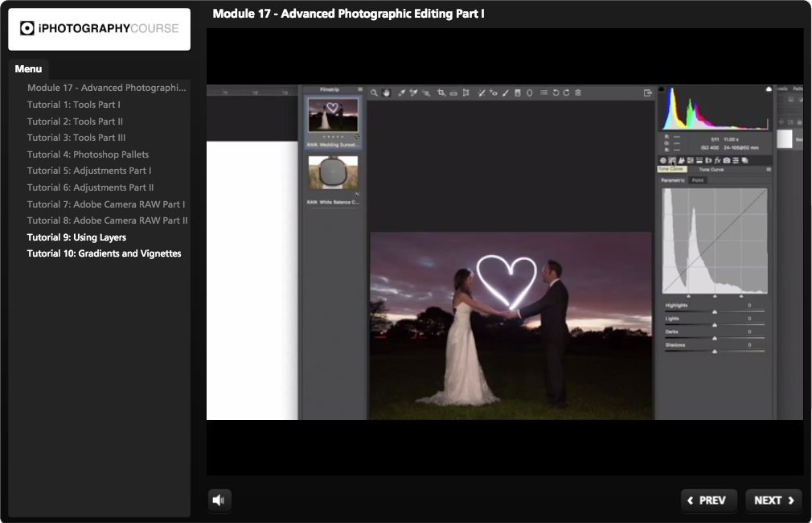Open Tutorial 3: Tools Part III
Viewport: 812px width, 523px height.
coord(76,138)
